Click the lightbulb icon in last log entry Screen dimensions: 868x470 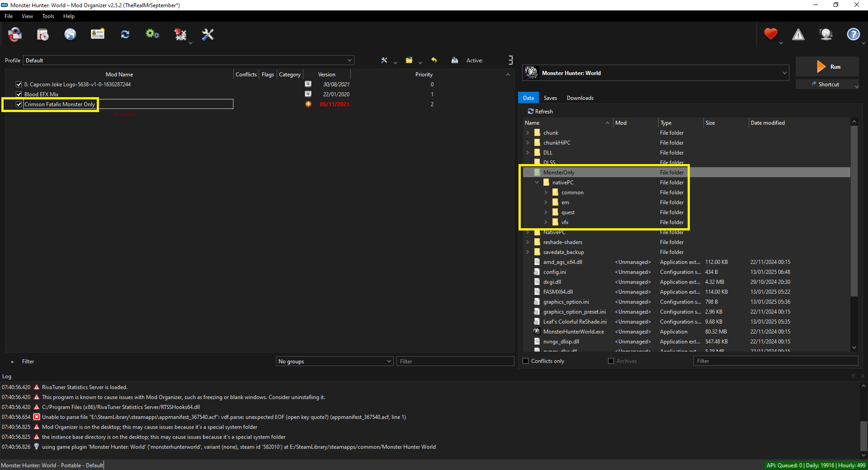click(x=37, y=447)
